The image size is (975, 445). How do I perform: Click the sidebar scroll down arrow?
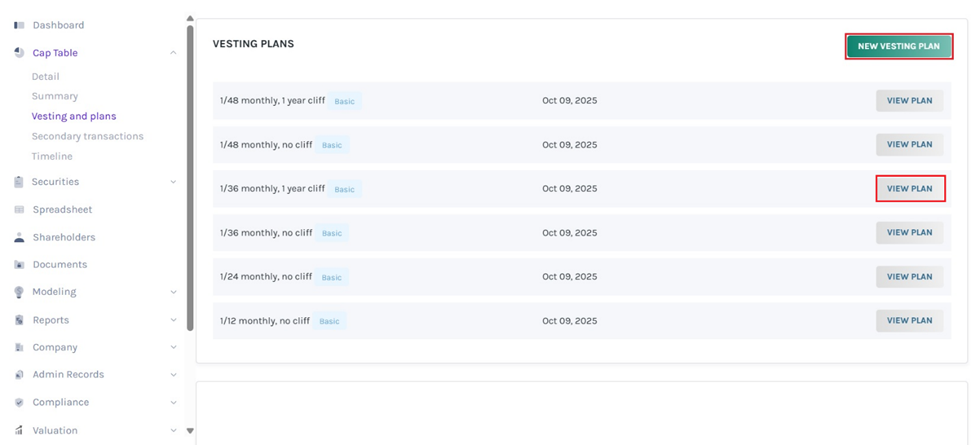pyautogui.click(x=190, y=431)
